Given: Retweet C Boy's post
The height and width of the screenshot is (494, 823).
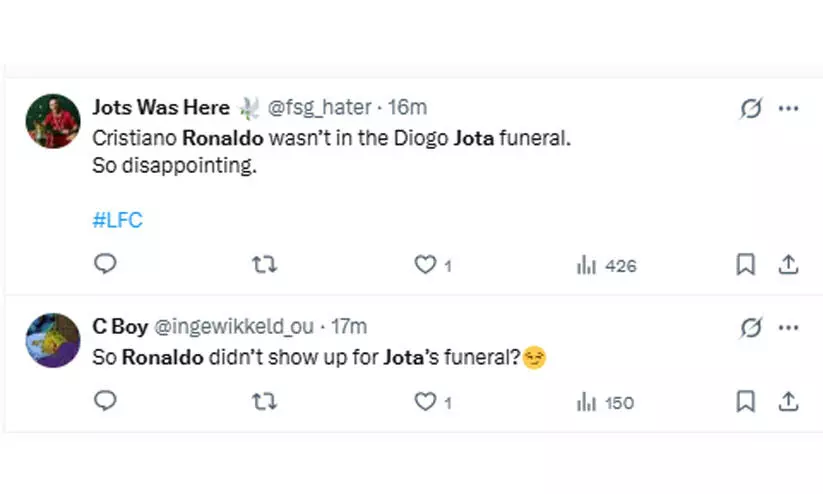Looking at the screenshot, I should click(265, 401).
